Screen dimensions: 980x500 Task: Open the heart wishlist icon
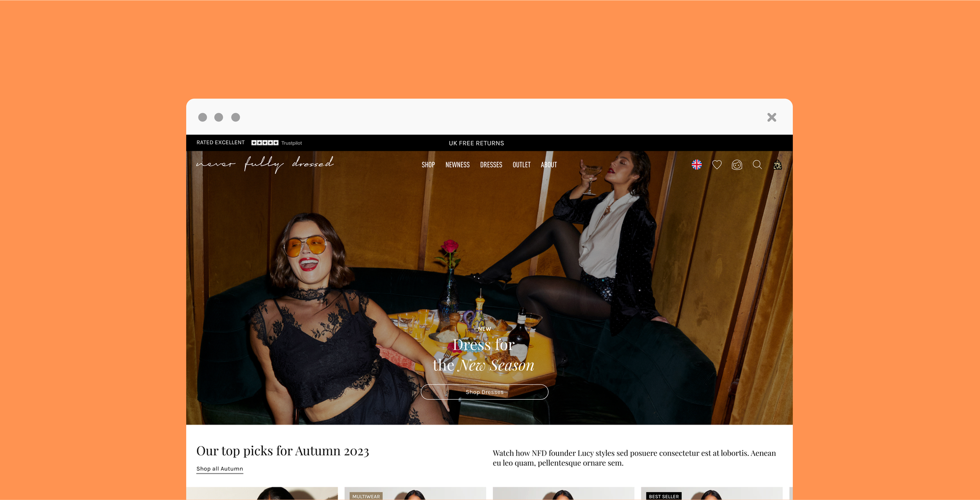click(716, 165)
